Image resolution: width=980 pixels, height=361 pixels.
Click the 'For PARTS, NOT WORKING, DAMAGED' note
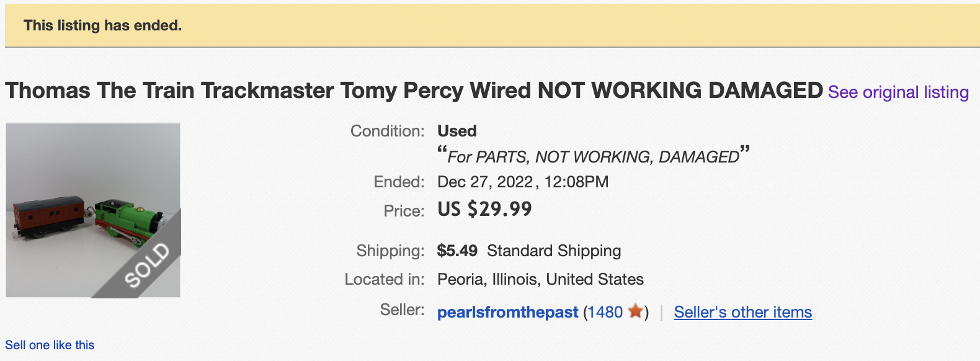(x=593, y=156)
